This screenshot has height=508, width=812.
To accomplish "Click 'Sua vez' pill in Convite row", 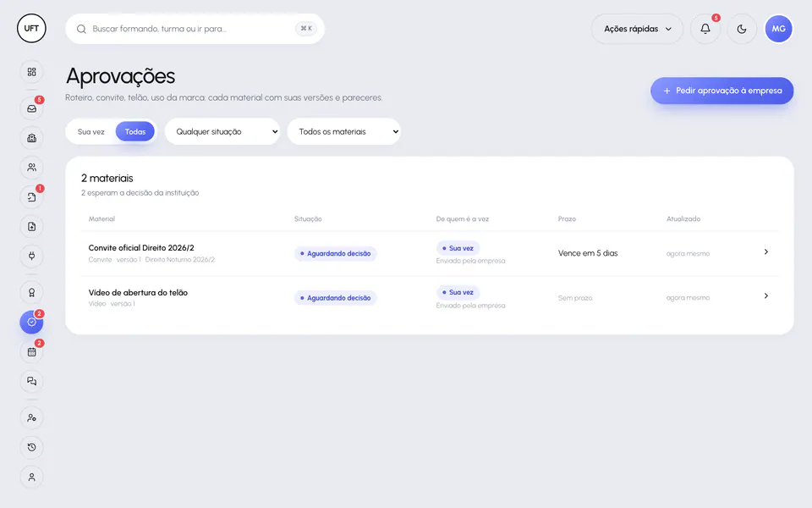I will coord(458,248).
